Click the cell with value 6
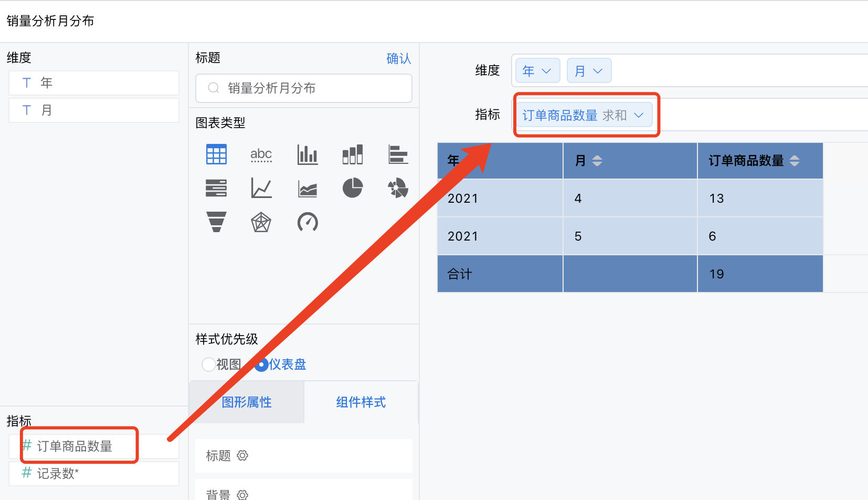 (760, 236)
